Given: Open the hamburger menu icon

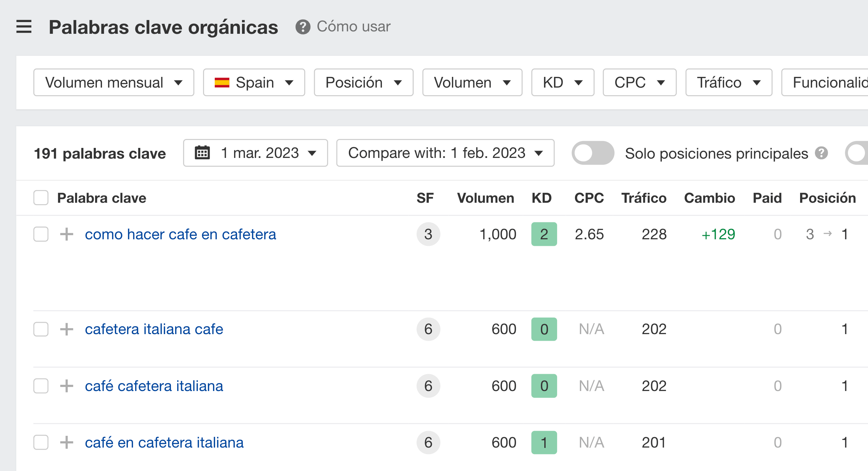Looking at the screenshot, I should pos(24,27).
